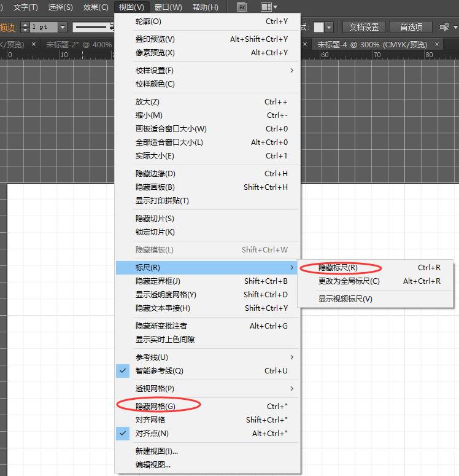Viewport: 459px width, 476px height.
Task: Choose 放大(Z) zoom in
Action: 208,102
